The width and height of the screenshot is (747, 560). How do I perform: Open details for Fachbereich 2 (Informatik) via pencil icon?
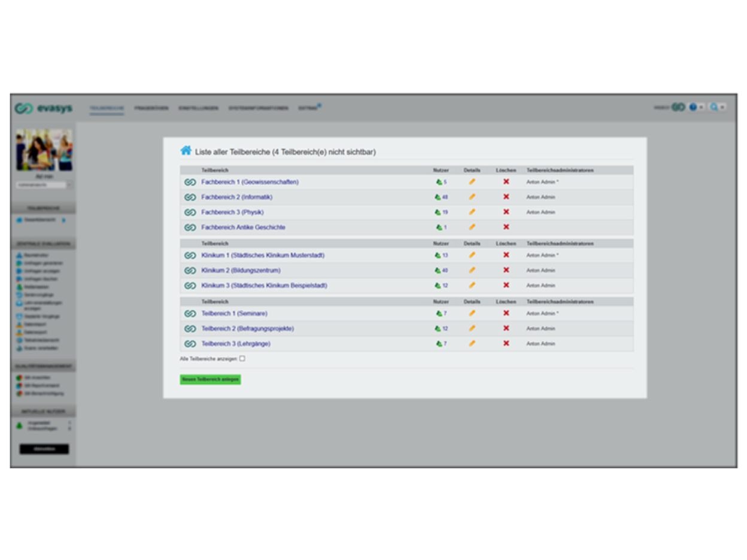click(473, 197)
